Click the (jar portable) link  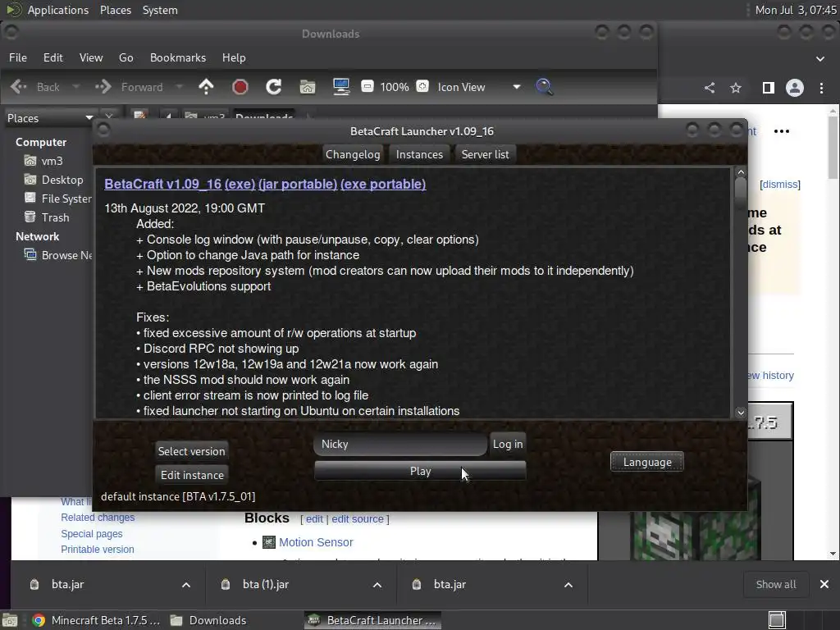pyautogui.click(x=298, y=184)
